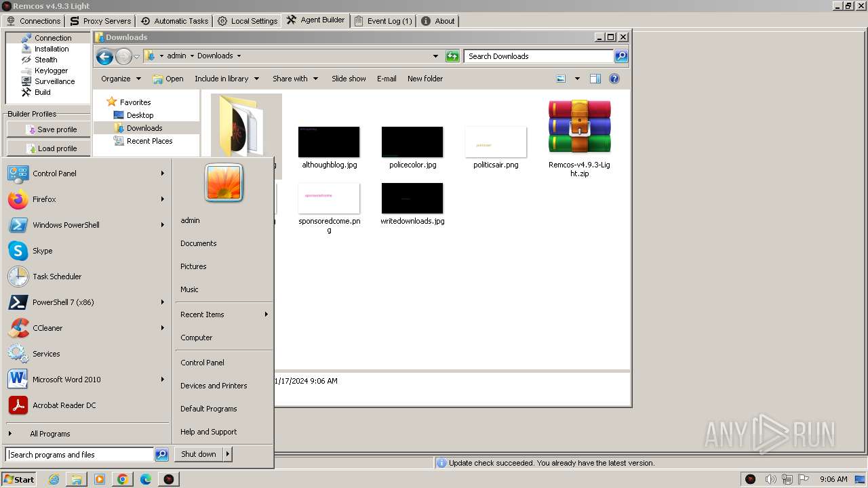
Task: Click the search magnifier icon in Explorer
Action: point(621,56)
